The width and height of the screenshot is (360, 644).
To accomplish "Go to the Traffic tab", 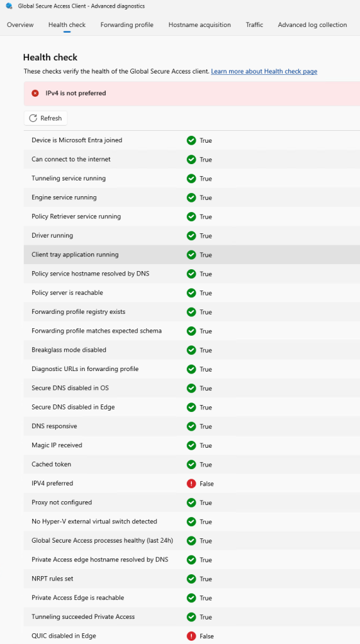I will click(254, 25).
